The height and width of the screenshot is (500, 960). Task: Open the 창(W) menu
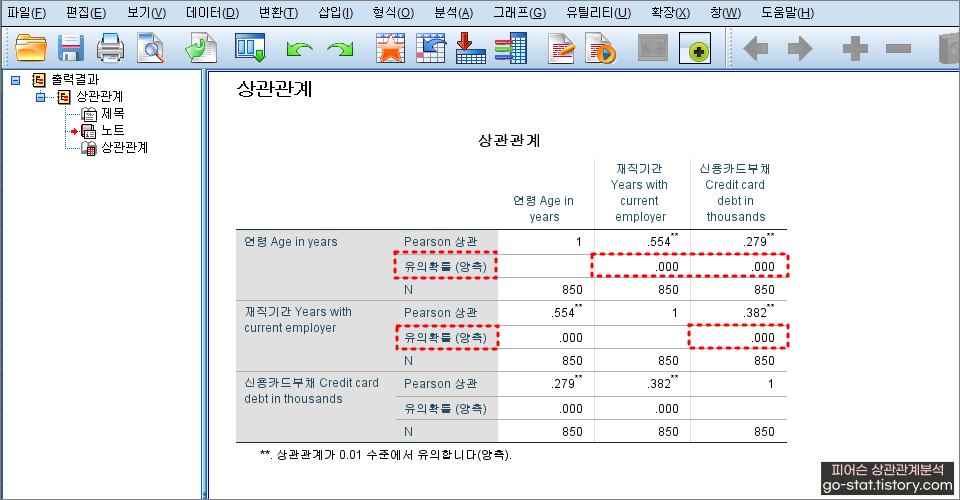tap(726, 13)
